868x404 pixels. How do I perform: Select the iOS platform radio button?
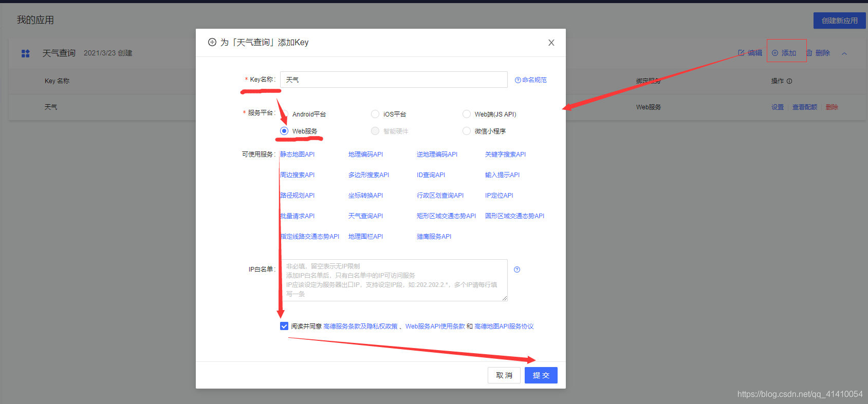coord(375,114)
